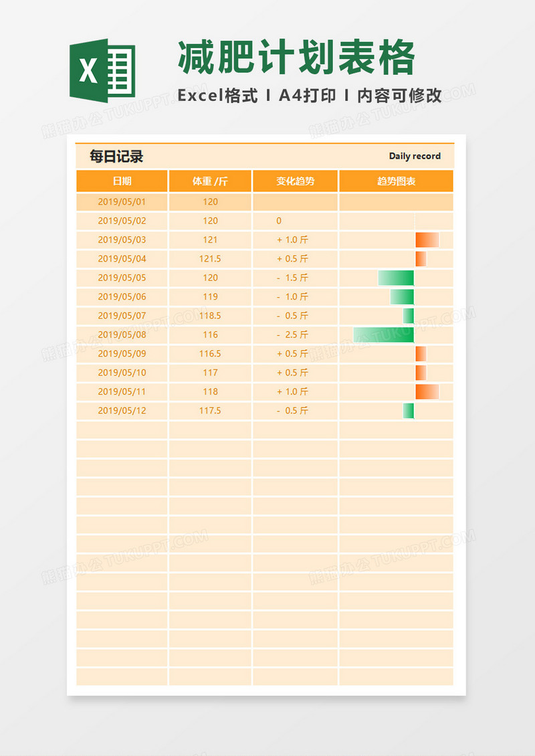The height and width of the screenshot is (756, 535).
Task: Click the green Excel logo icon
Action: pyautogui.click(x=102, y=71)
